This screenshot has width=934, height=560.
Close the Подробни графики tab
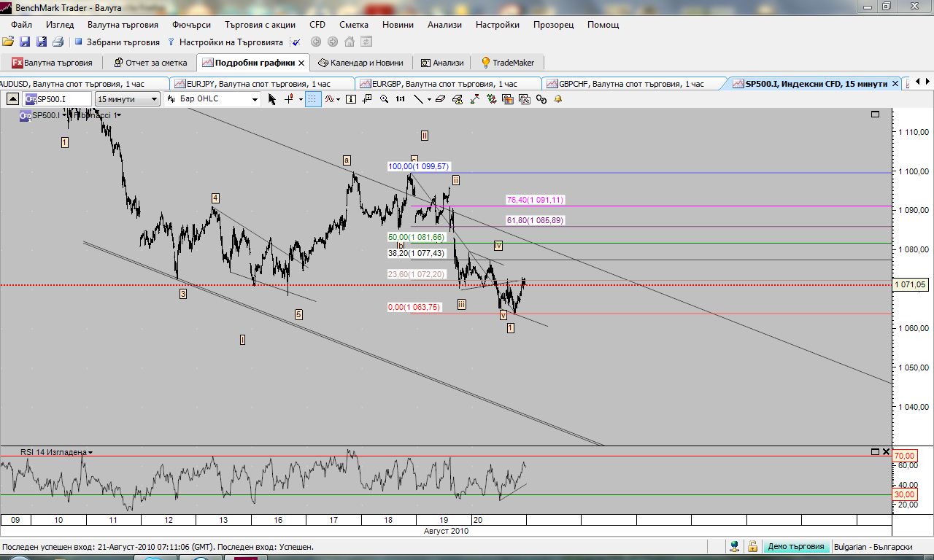pos(301,63)
